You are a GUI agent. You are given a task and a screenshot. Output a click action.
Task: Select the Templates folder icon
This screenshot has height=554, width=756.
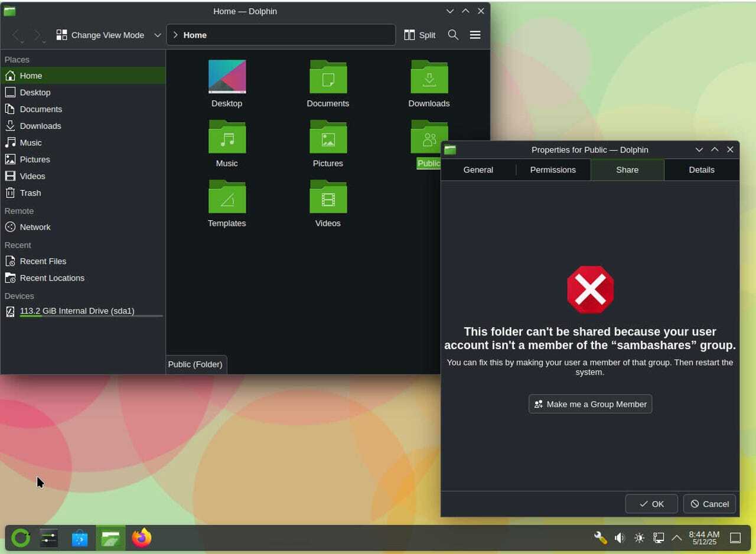click(227, 197)
